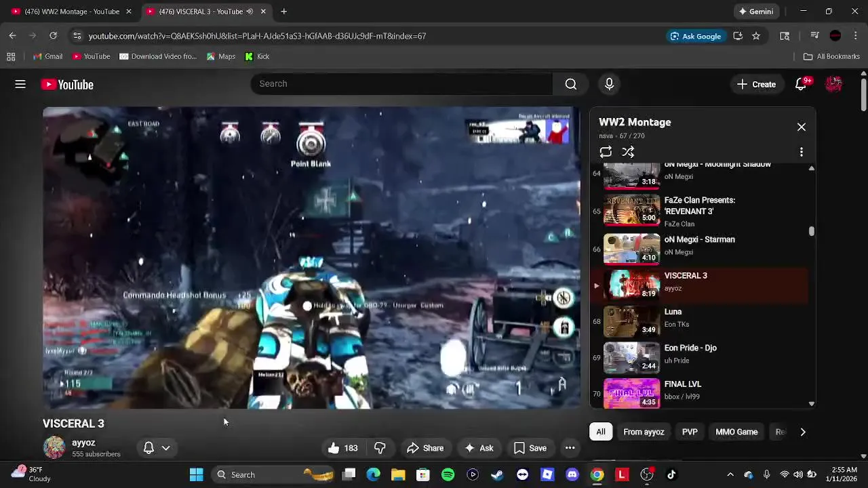This screenshot has width=868, height=488.
Task: Bookmark this page with star icon
Action: pos(755,36)
